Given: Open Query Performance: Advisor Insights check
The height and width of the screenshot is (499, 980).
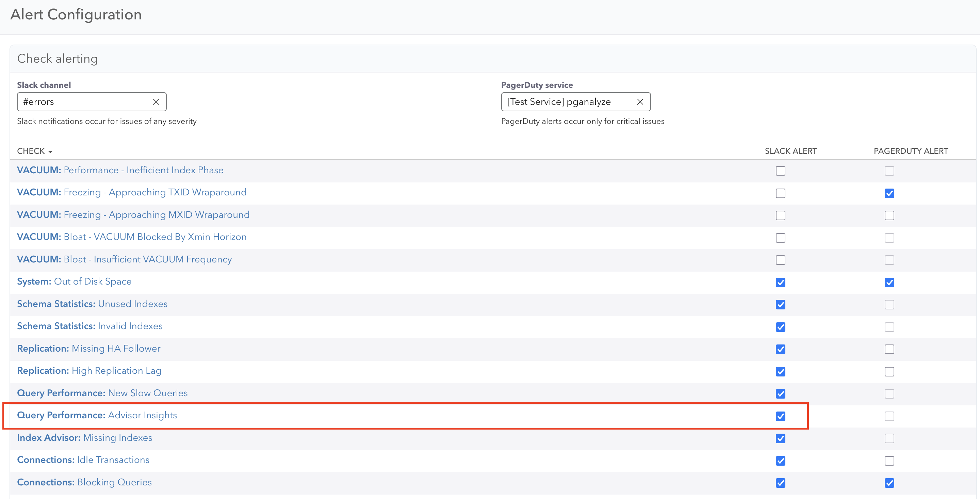Looking at the screenshot, I should pyautogui.click(x=97, y=415).
